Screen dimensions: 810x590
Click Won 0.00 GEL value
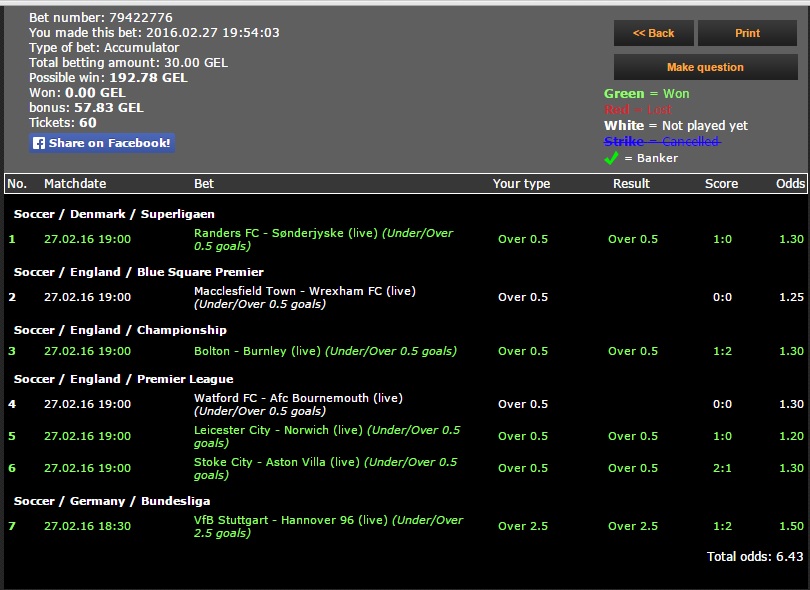(x=95, y=93)
